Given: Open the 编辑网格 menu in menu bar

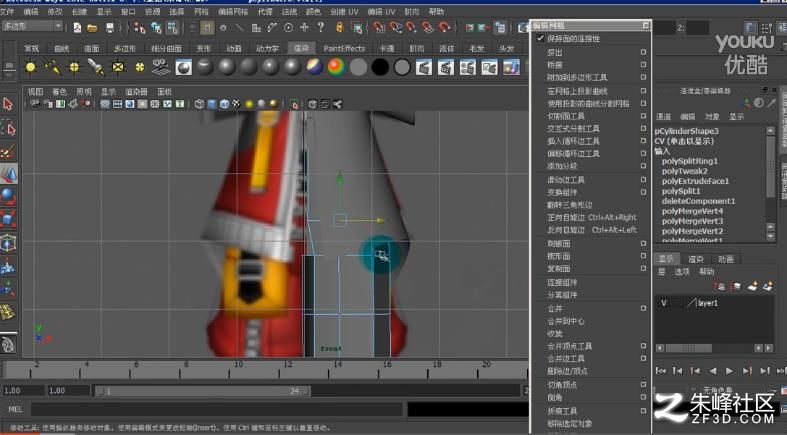Looking at the screenshot, I should (x=233, y=12).
